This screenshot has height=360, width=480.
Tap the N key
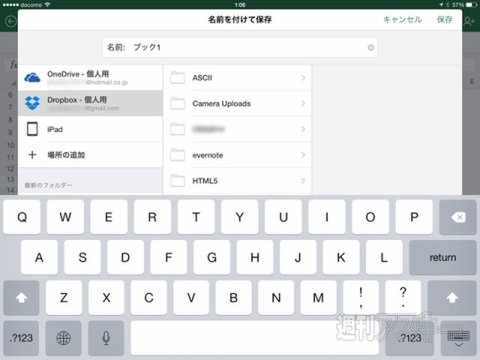pyautogui.click(x=276, y=298)
